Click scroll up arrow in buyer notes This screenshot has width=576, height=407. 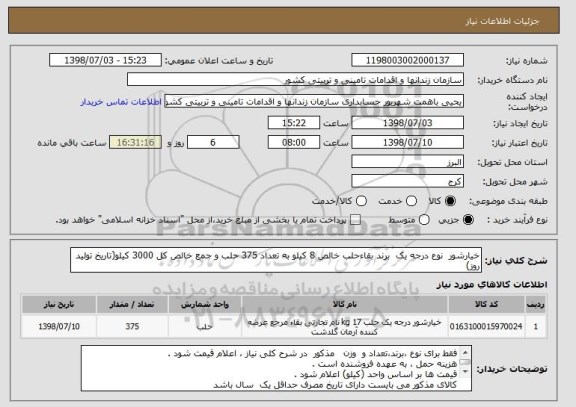point(465,353)
